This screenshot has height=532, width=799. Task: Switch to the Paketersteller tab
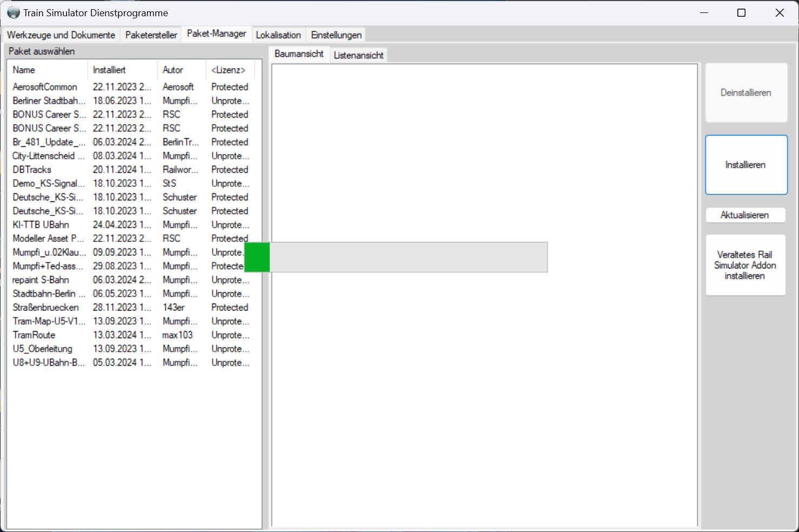click(x=151, y=35)
